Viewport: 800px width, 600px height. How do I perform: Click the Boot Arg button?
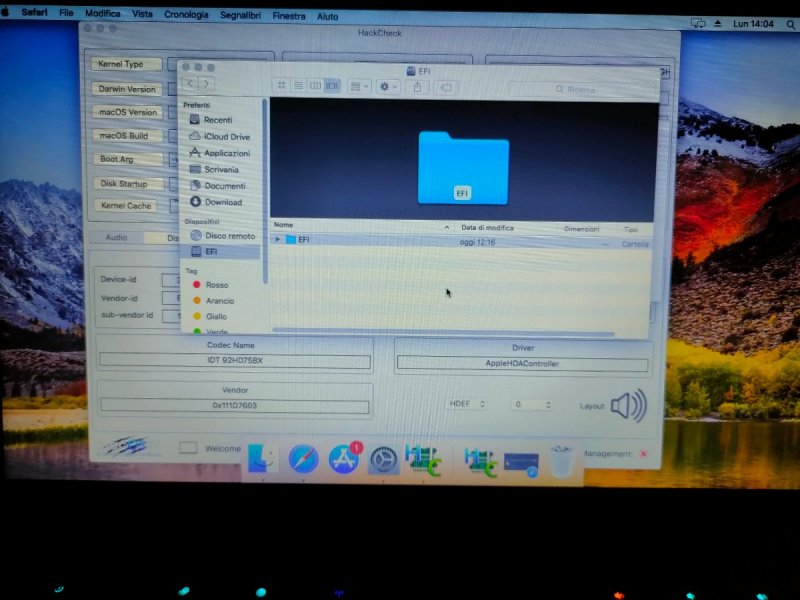click(128, 159)
